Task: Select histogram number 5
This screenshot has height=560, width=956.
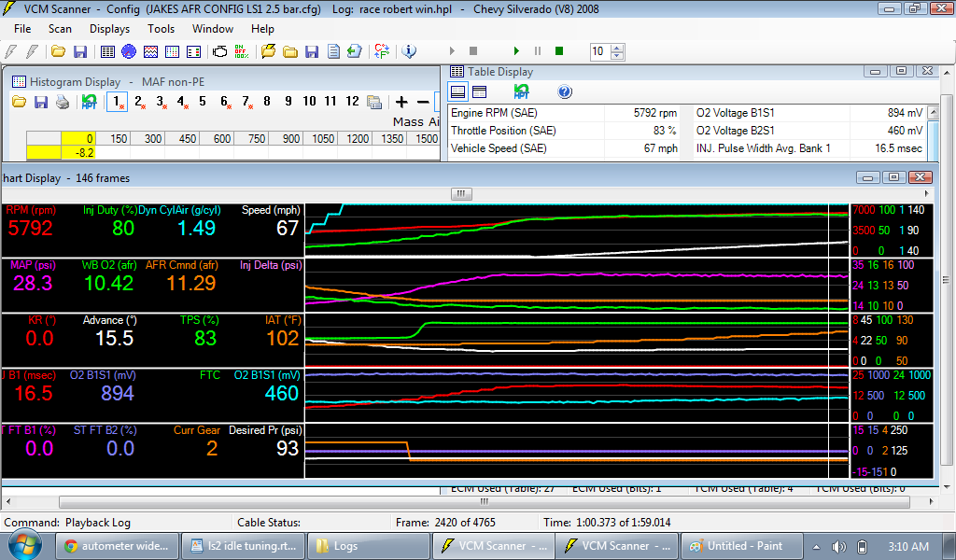Action: (x=203, y=101)
